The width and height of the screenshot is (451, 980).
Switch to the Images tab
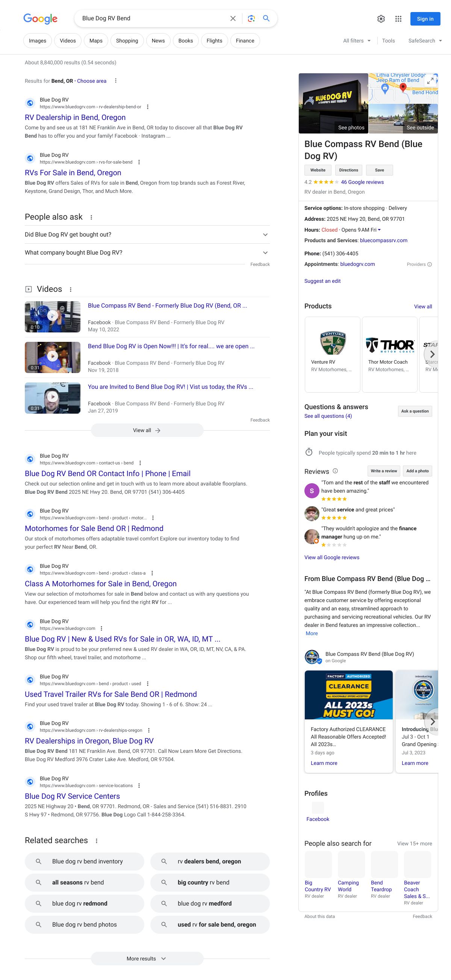click(37, 41)
